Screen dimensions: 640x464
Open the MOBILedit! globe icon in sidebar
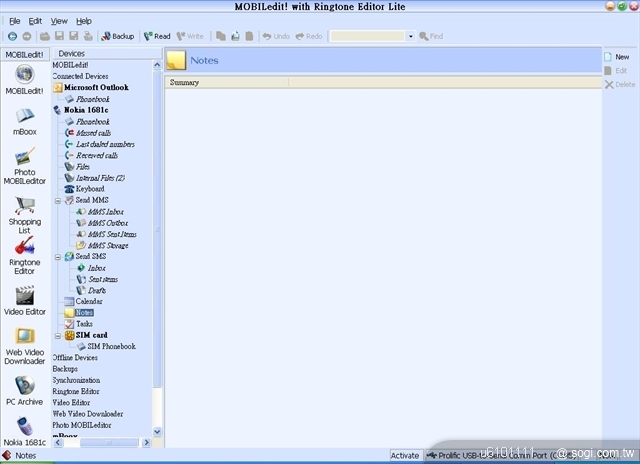pos(24,74)
